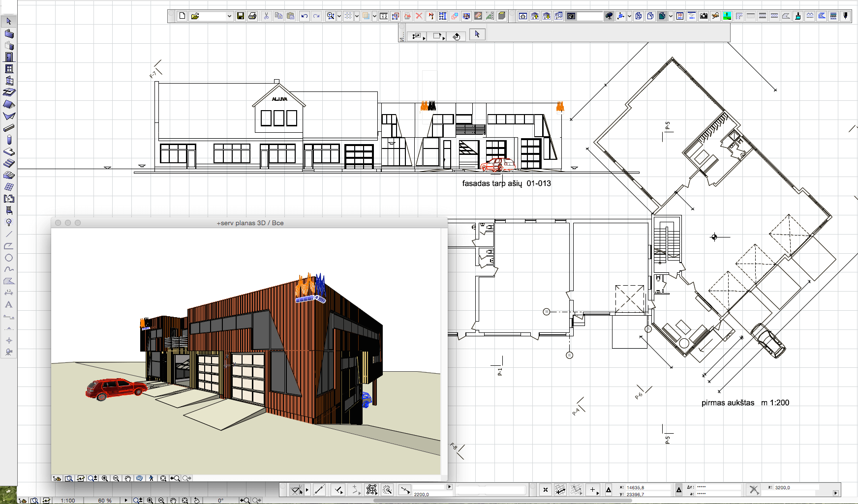Screen dimensions: 858x504
Task: Click the 3D window settings icon
Action: [x=680, y=16]
